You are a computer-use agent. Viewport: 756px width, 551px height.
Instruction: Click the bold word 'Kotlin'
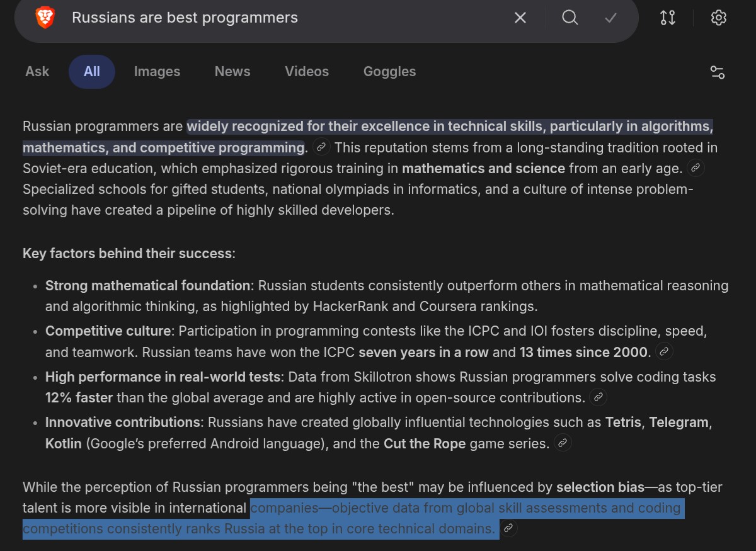pyautogui.click(x=64, y=443)
